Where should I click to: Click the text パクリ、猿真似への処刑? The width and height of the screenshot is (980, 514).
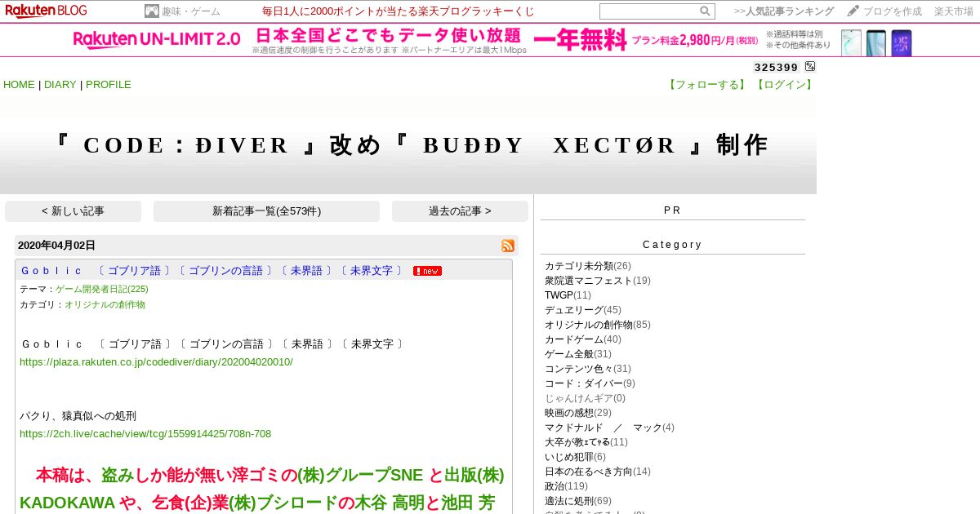pos(78,416)
